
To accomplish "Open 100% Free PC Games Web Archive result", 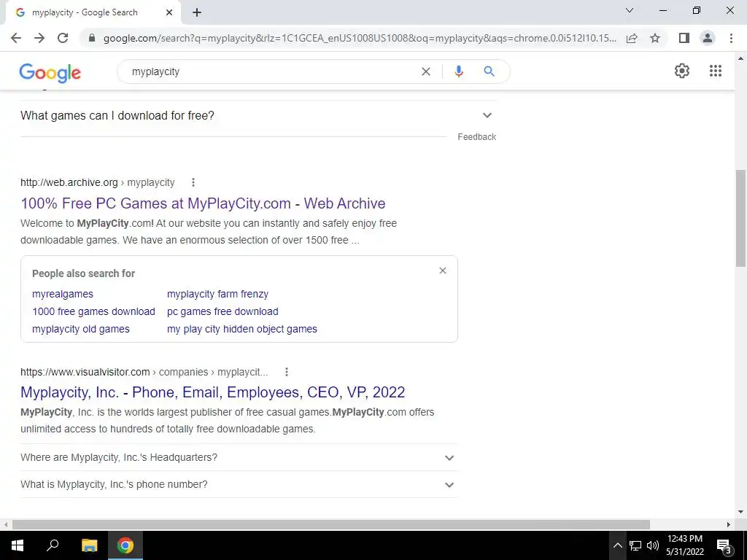I will pyautogui.click(x=203, y=203).
